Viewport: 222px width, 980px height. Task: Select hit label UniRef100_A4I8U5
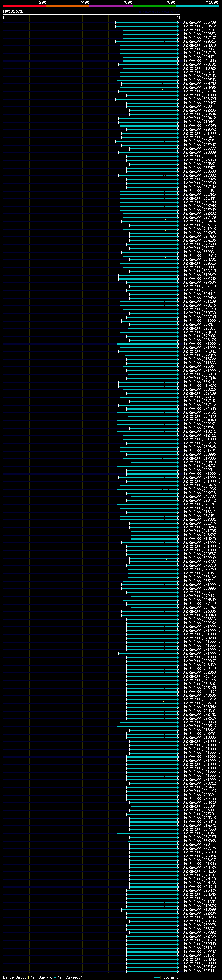click(199, 864)
